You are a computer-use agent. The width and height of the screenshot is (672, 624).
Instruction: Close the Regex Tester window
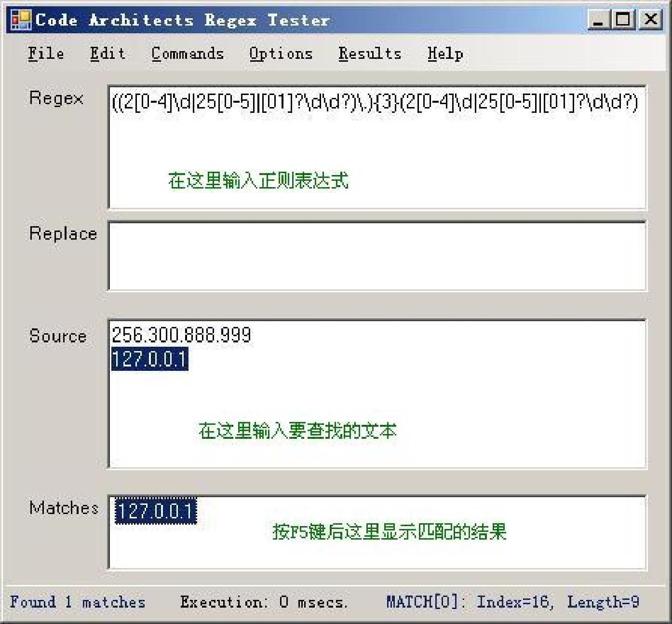click(650, 20)
